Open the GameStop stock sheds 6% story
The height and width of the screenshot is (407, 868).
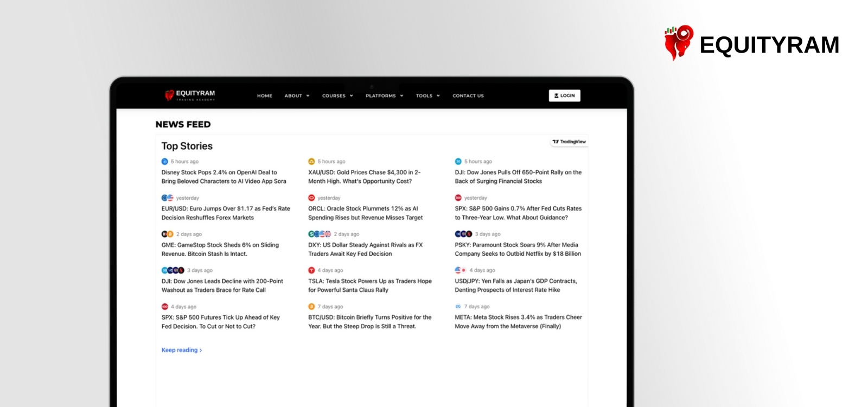coord(220,249)
